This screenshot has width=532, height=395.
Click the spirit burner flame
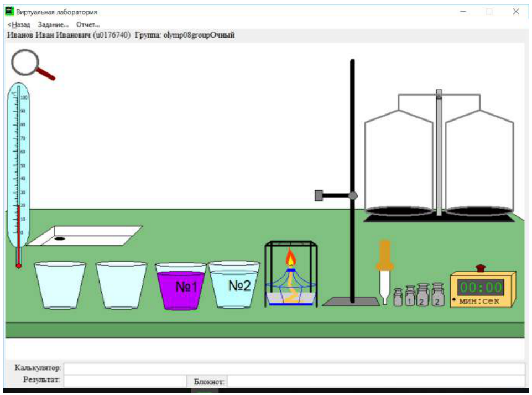click(x=291, y=258)
